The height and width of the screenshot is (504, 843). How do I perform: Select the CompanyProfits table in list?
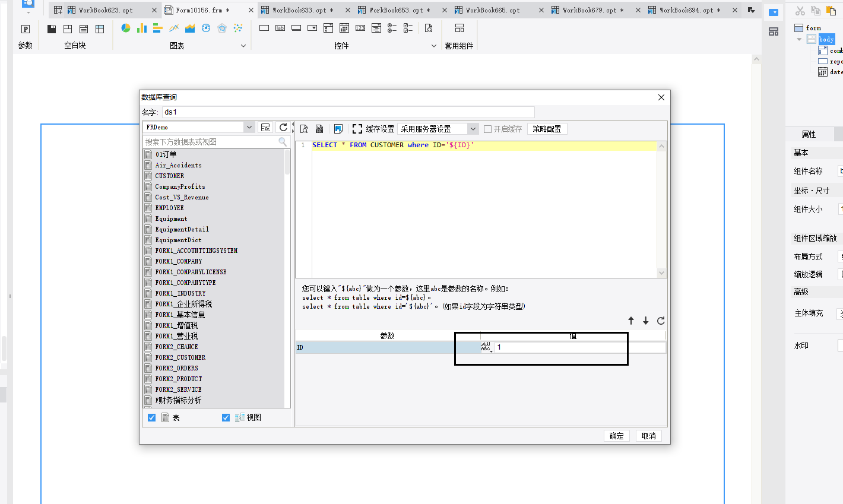point(180,186)
